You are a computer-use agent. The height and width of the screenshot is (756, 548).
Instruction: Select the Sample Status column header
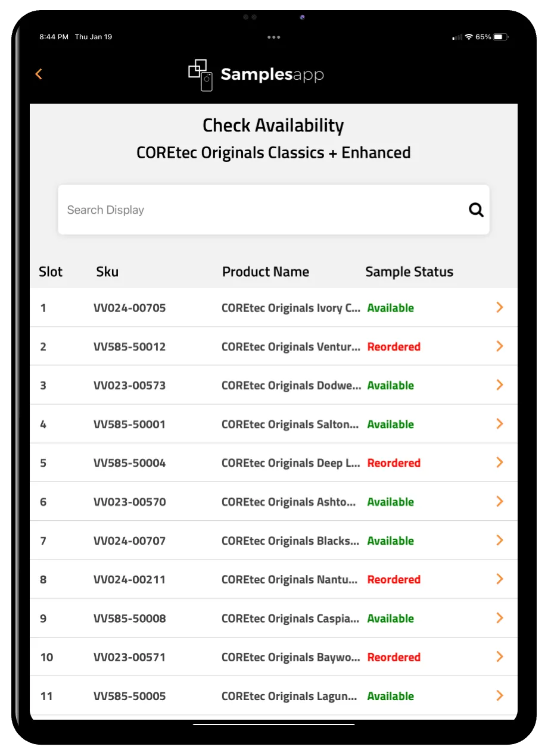(409, 272)
